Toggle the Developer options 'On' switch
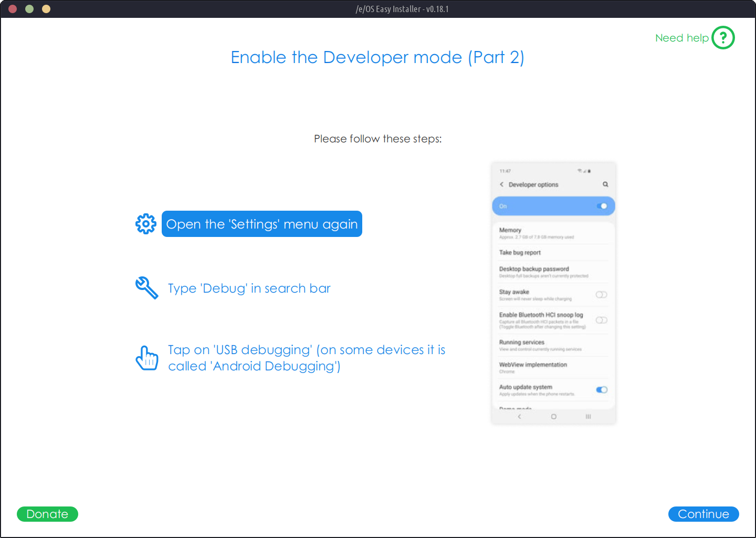Image resolution: width=756 pixels, height=538 pixels. (x=602, y=206)
